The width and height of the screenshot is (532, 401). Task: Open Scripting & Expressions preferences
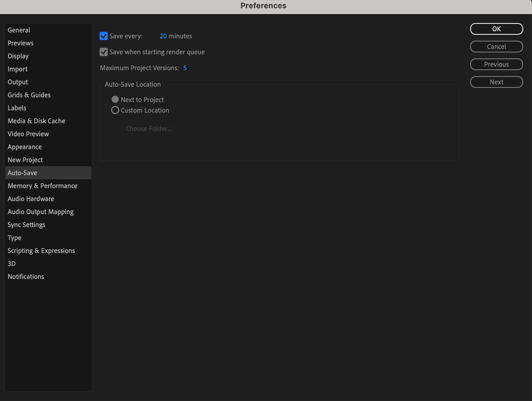click(x=48, y=251)
